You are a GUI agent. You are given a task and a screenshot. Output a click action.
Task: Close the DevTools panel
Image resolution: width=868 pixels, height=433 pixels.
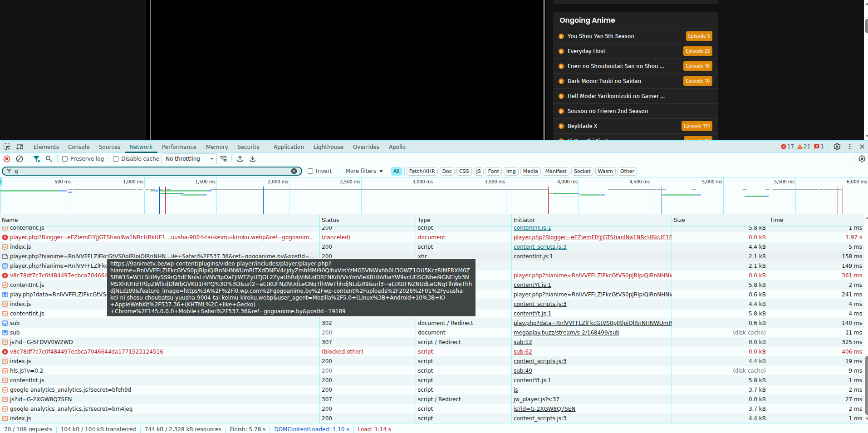coord(862,147)
